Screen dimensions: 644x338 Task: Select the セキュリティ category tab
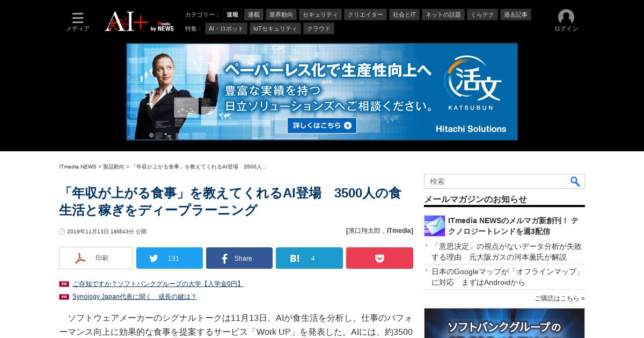coord(320,14)
